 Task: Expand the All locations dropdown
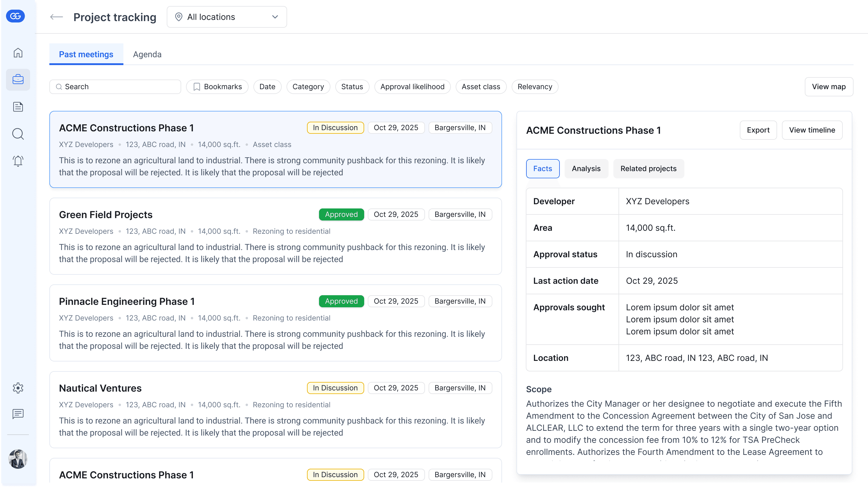point(227,17)
